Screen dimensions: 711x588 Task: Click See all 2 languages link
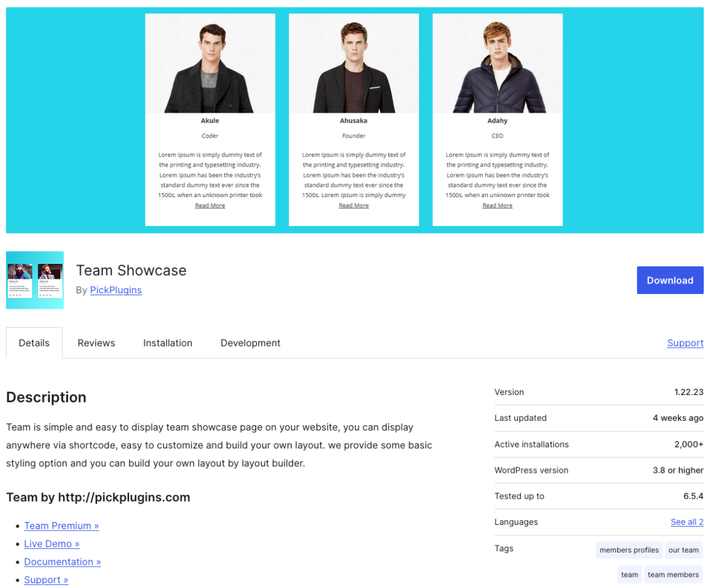(x=686, y=522)
